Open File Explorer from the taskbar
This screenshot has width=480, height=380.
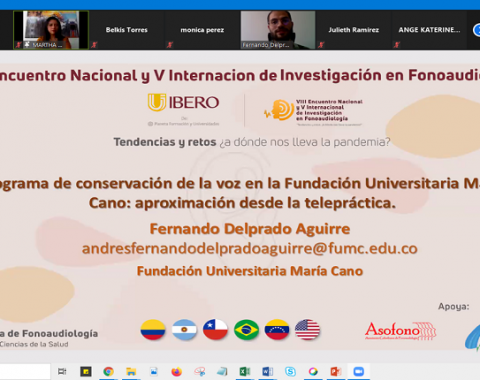131,371
